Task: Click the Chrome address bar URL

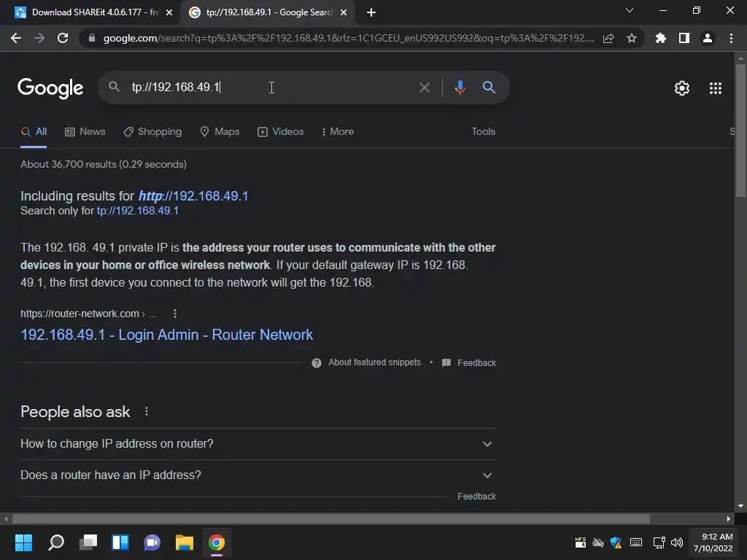Action: click(x=349, y=38)
